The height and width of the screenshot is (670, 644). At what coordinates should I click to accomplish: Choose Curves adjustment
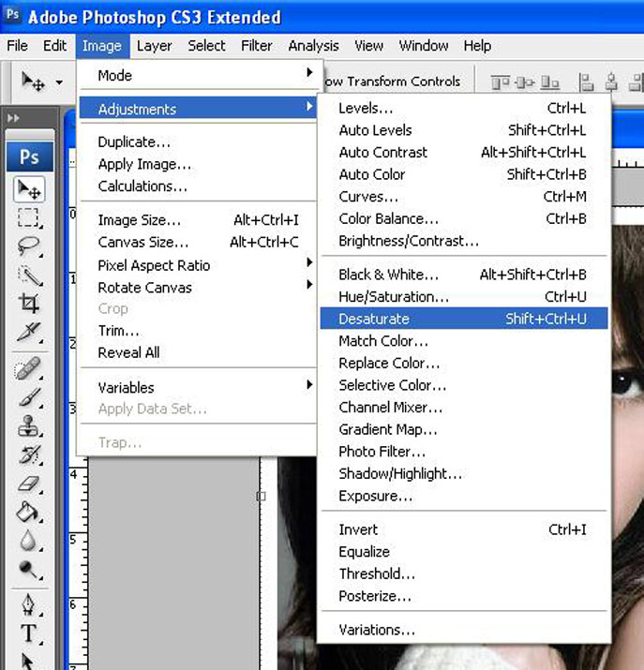tap(464, 197)
